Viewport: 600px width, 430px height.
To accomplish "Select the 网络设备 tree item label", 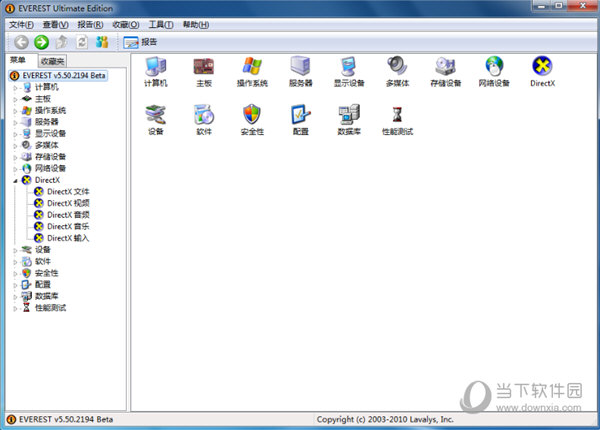I will pos(50,168).
